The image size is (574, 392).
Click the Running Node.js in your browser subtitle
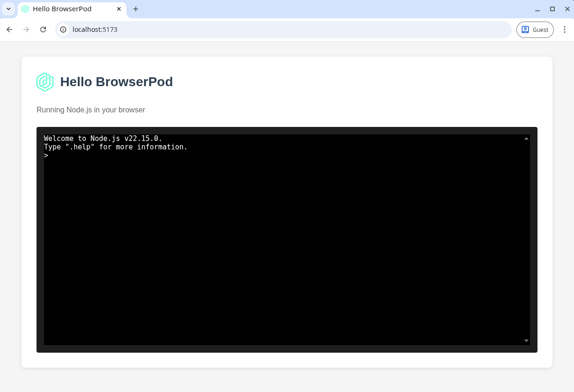point(91,110)
